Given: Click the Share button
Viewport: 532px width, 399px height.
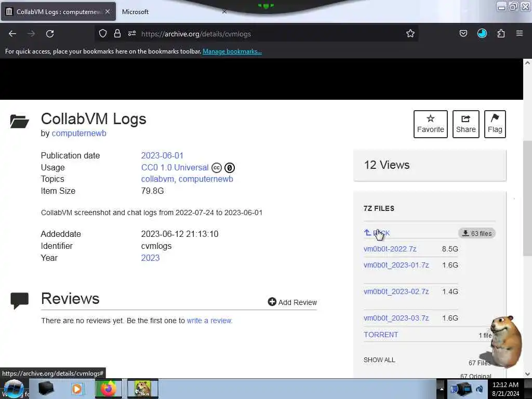Looking at the screenshot, I should coord(466,124).
